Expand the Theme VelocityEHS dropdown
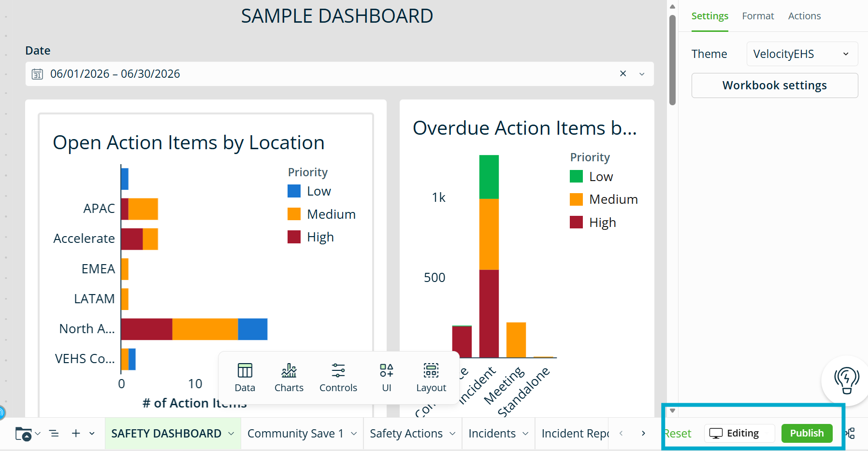 pos(802,54)
